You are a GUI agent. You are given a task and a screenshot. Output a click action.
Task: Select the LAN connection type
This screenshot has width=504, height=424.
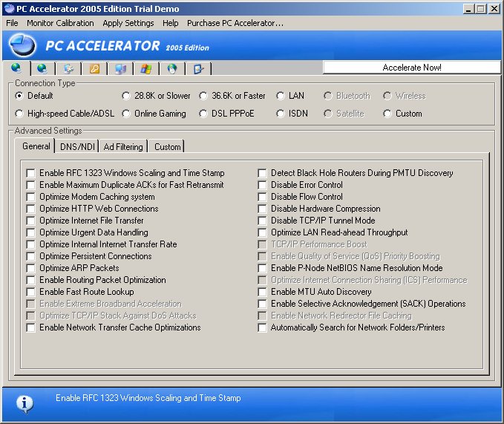[281, 96]
